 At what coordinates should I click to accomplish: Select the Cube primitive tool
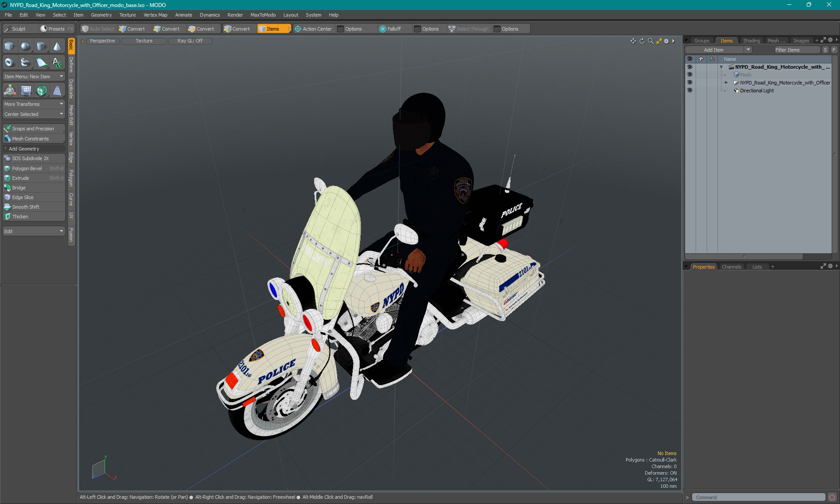(x=9, y=46)
